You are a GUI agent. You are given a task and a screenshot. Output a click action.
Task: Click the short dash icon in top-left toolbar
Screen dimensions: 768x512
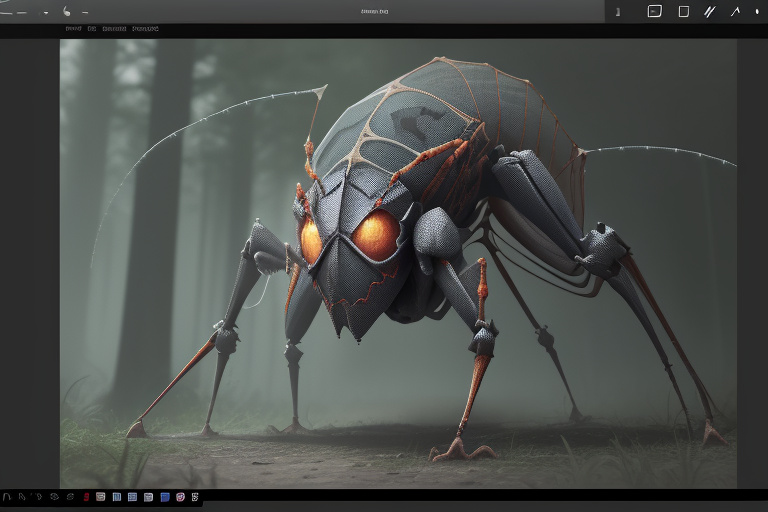click(85, 12)
